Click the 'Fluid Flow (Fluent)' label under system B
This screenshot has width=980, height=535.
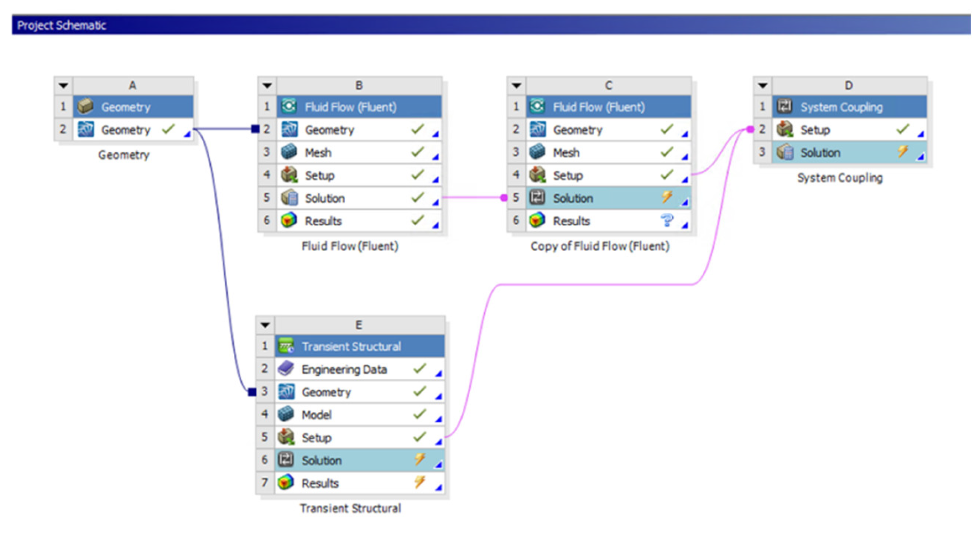pyautogui.click(x=350, y=246)
